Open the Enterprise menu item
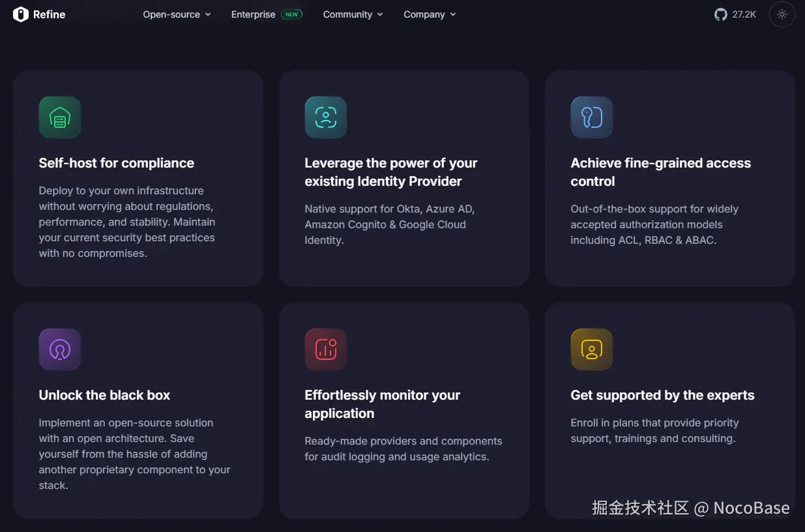 (x=253, y=14)
